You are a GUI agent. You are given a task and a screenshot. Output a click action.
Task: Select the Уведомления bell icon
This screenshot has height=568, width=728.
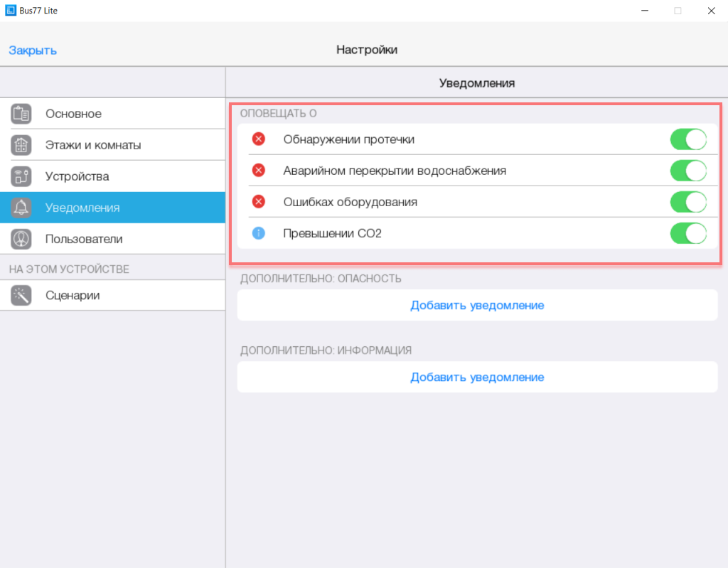pyautogui.click(x=21, y=207)
